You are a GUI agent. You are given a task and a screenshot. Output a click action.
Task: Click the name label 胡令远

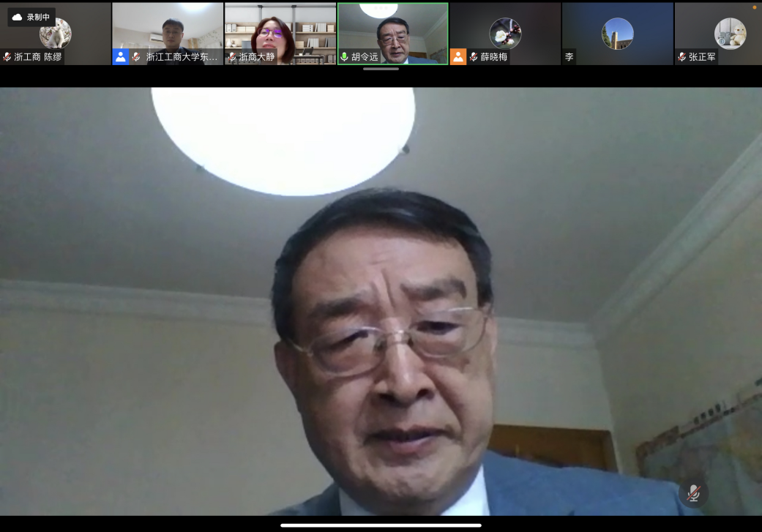[365, 57]
